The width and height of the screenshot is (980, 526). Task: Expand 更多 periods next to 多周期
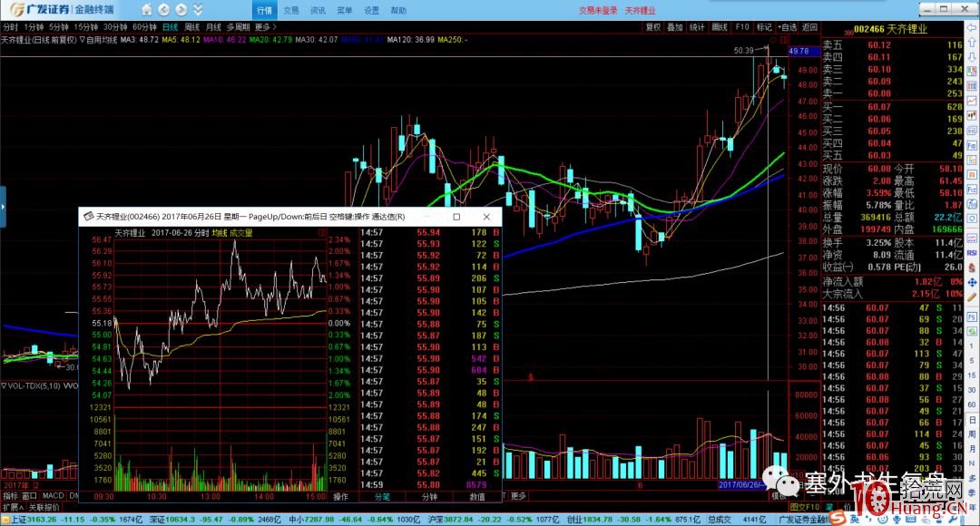click(265, 27)
